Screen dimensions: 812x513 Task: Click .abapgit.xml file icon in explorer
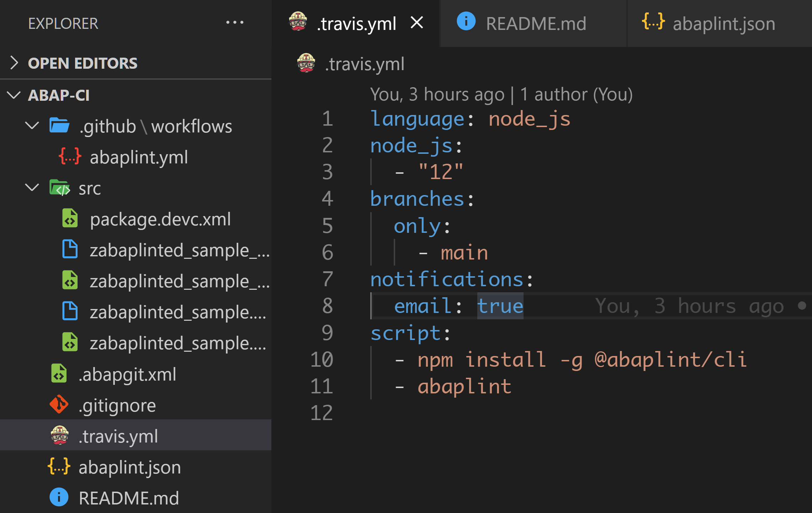(x=59, y=374)
